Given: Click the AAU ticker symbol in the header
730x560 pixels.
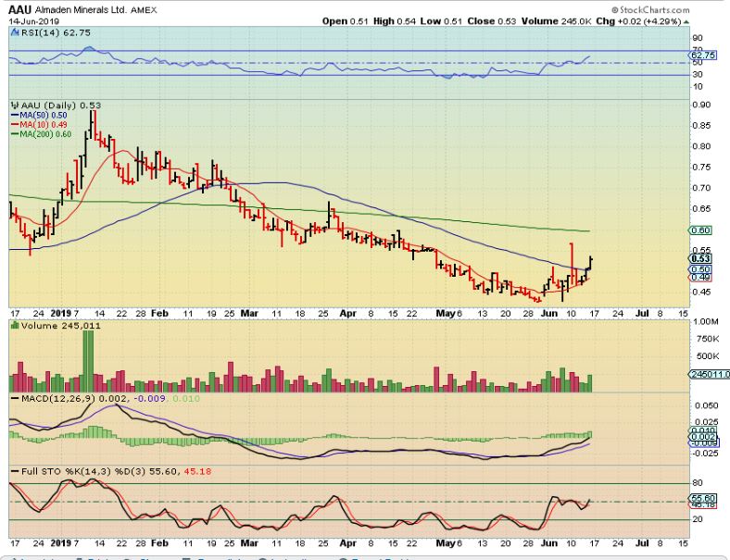Looking at the screenshot, I should point(19,9).
